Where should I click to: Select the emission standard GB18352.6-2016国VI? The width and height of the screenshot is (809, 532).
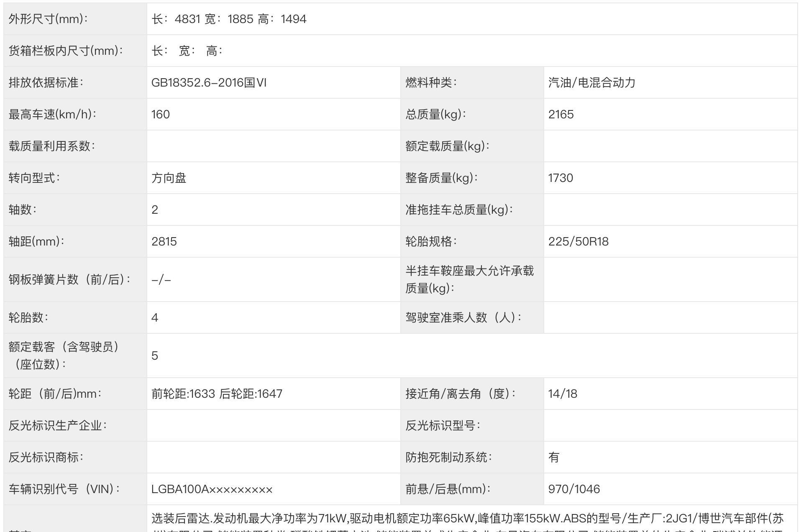click(209, 83)
